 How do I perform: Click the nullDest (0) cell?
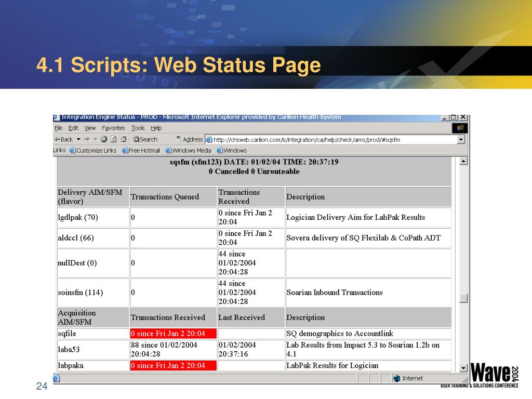coord(93,263)
